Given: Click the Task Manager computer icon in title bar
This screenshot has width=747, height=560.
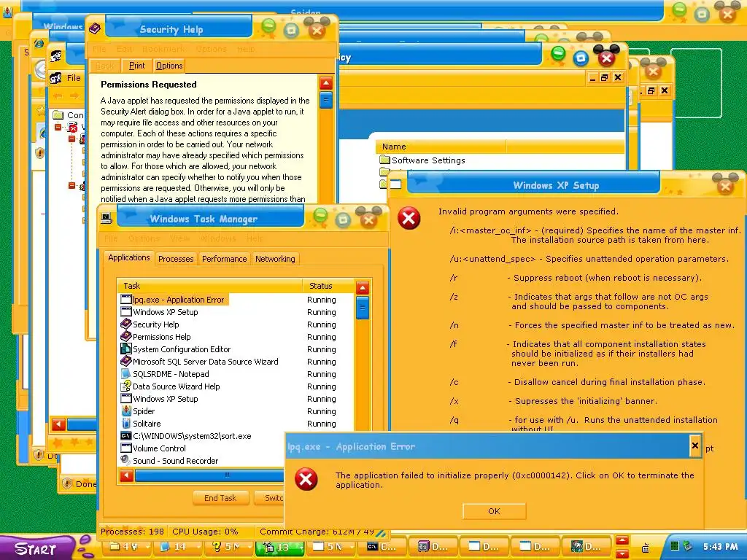Looking at the screenshot, I should pos(107,218).
